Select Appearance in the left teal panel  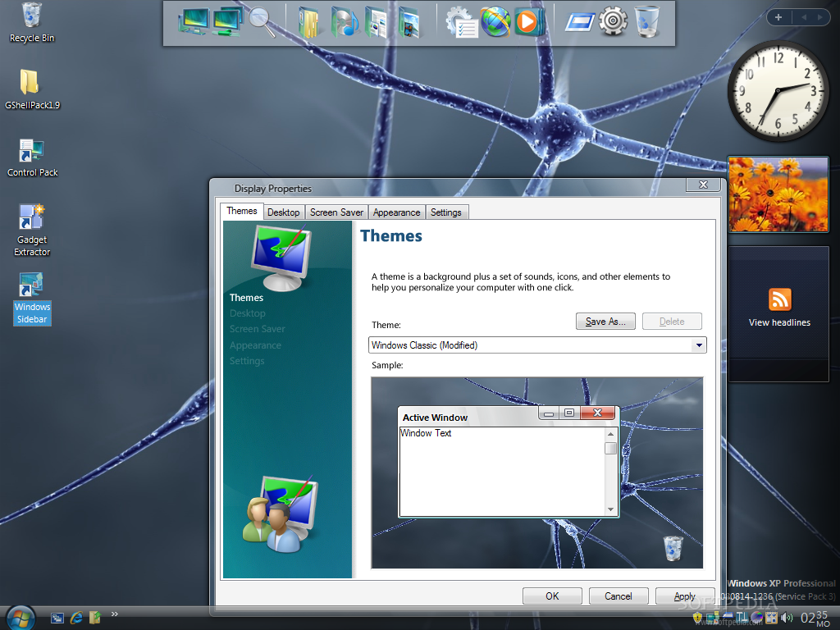[x=256, y=345]
